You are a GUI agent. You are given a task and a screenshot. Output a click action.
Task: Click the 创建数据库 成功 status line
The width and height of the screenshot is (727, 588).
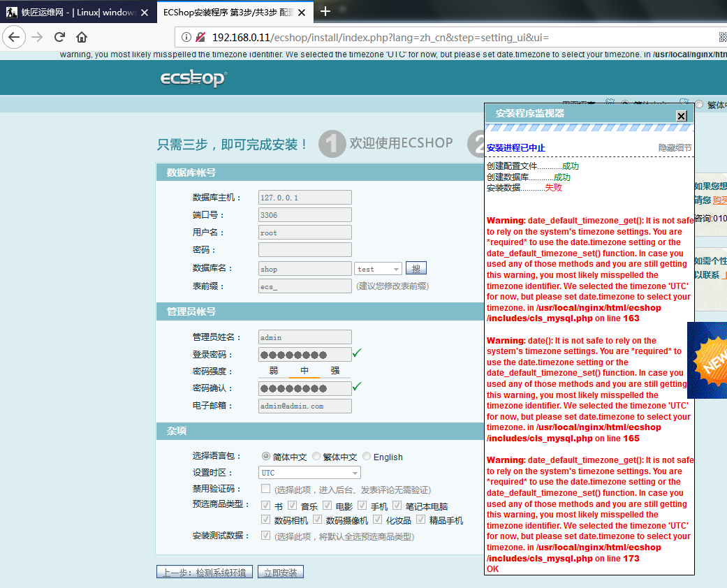tap(529, 177)
